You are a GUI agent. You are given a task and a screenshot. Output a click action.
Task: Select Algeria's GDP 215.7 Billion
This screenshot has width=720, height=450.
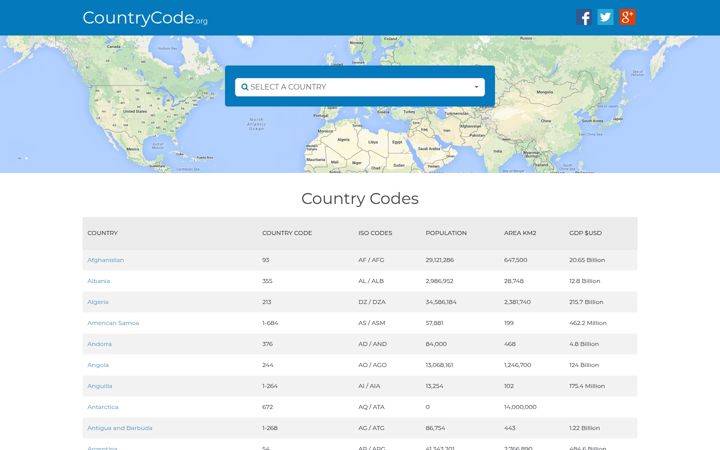pos(586,302)
